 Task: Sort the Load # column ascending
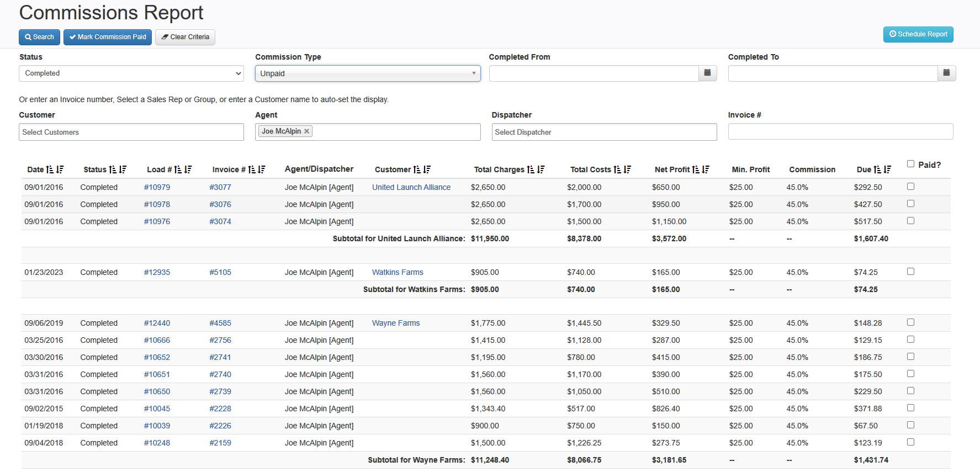tap(178, 170)
